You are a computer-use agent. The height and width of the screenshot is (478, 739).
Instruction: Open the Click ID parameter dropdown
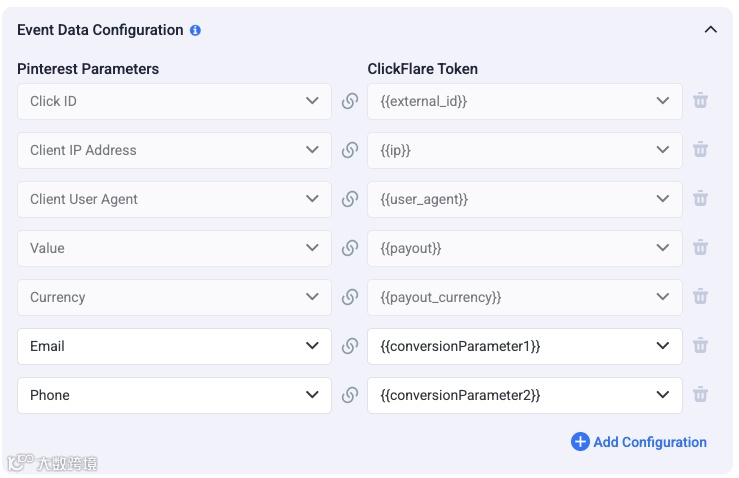pyautogui.click(x=174, y=101)
